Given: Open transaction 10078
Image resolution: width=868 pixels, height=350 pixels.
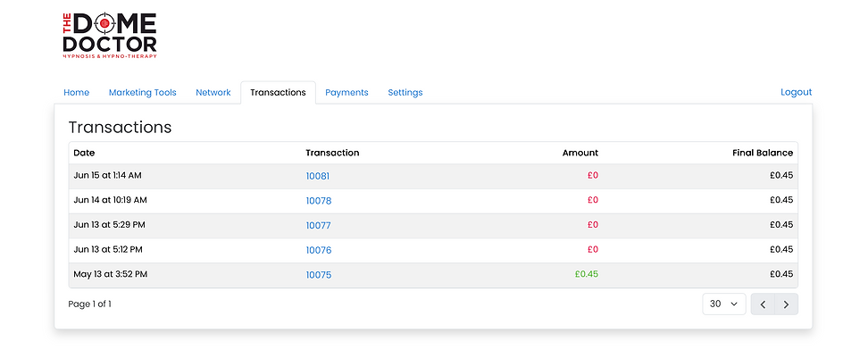Looking at the screenshot, I should 319,201.
